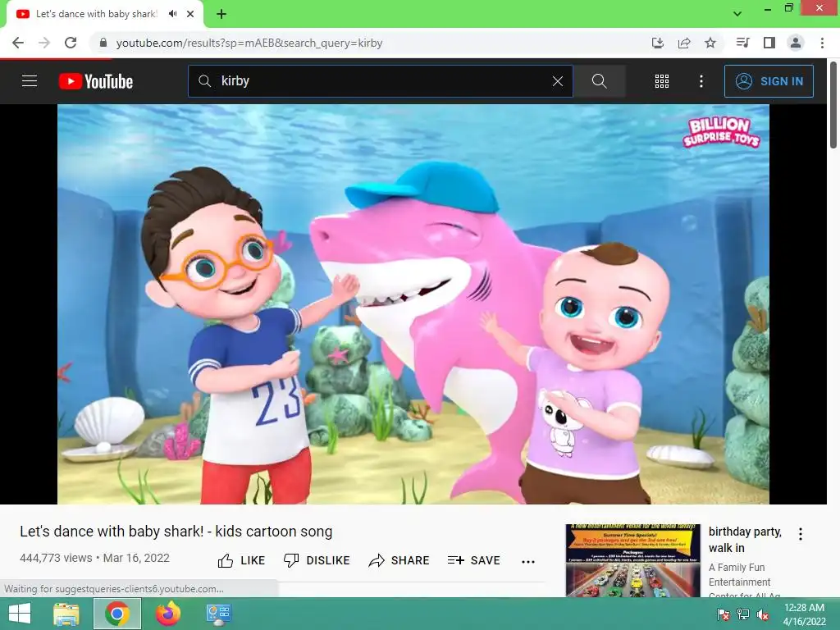
Task: Go forward in Chrome
Action: click(44, 43)
